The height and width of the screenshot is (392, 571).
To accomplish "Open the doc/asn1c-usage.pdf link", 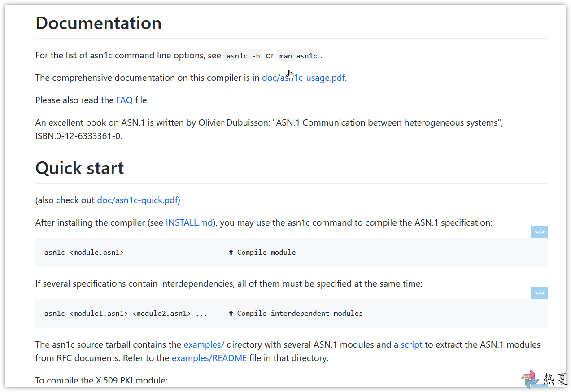I will tap(303, 78).
